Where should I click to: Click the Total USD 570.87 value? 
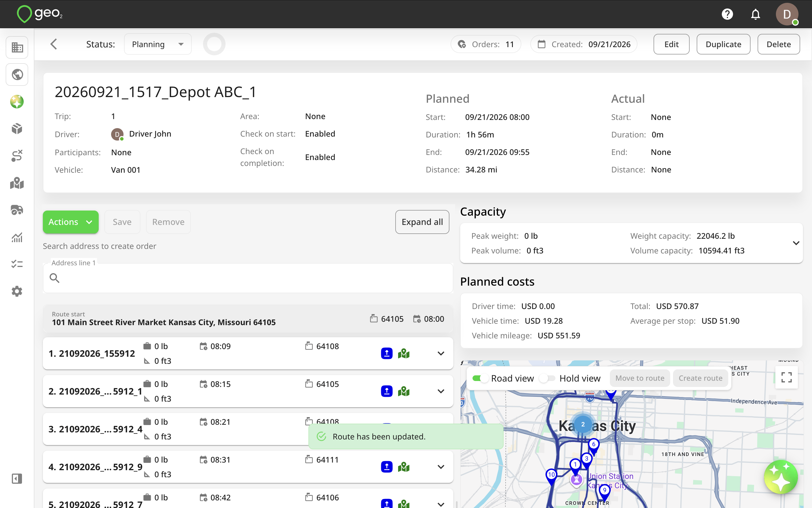[x=678, y=306]
